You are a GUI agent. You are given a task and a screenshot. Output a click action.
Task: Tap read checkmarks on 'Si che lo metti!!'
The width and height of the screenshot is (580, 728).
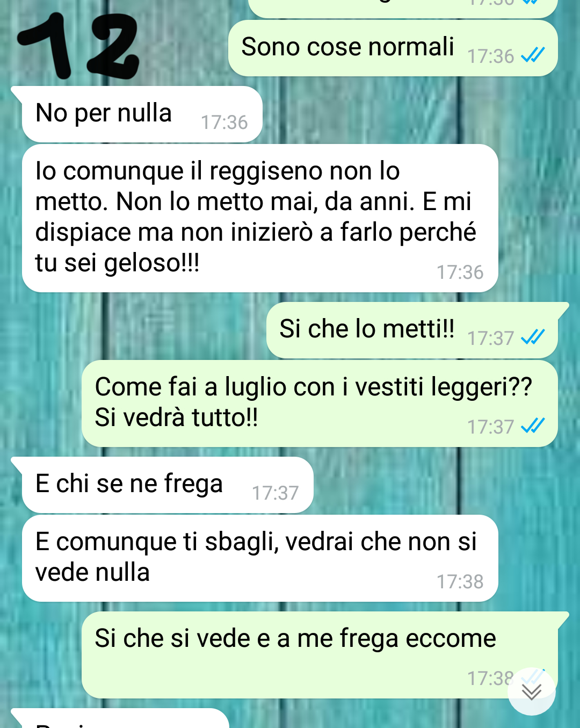pyautogui.click(x=533, y=337)
